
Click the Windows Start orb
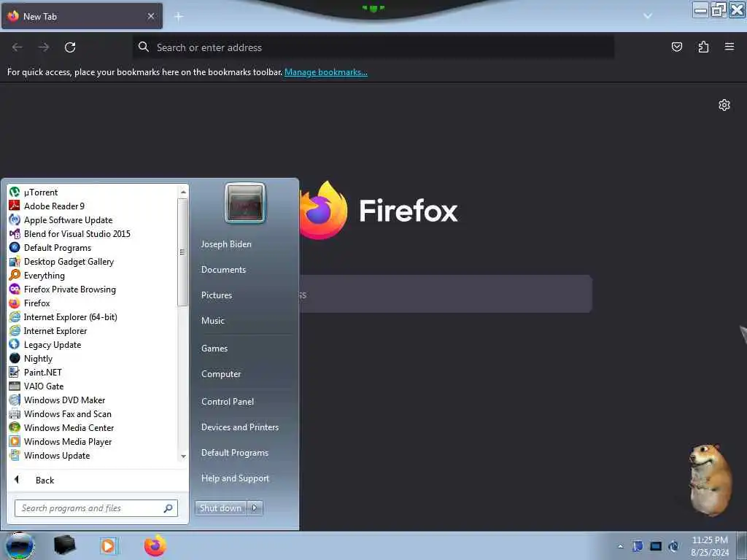[20, 545]
